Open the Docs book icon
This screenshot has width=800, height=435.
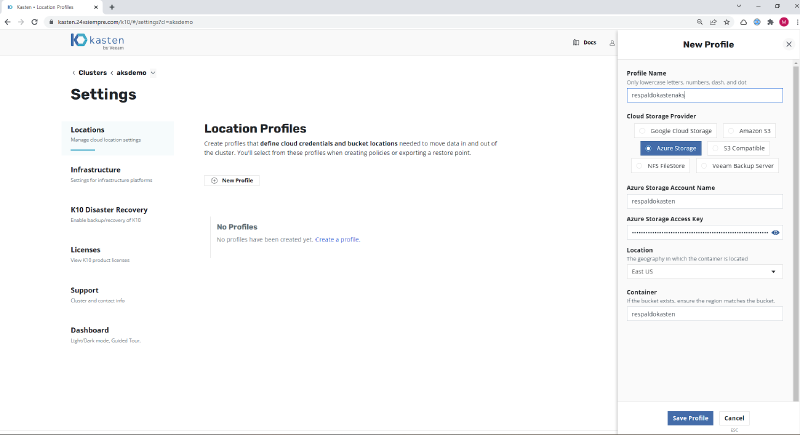coord(576,42)
